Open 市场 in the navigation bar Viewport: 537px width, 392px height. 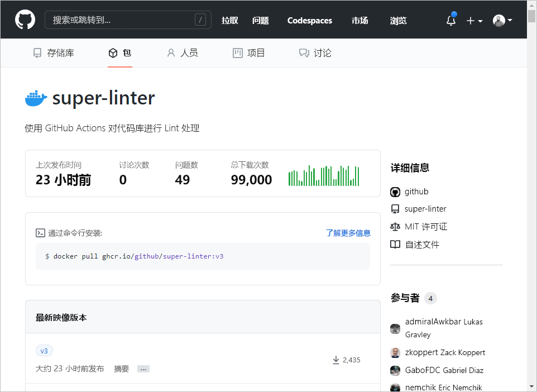[x=359, y=21]
